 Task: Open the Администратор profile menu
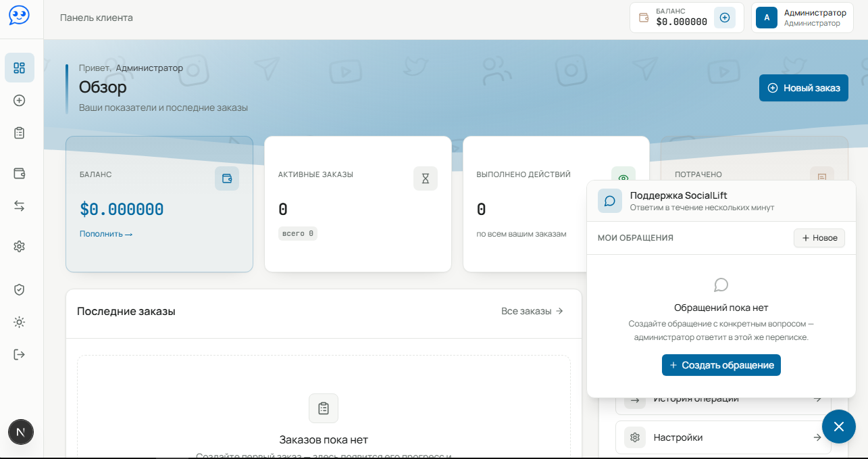(x=802, y=18)
